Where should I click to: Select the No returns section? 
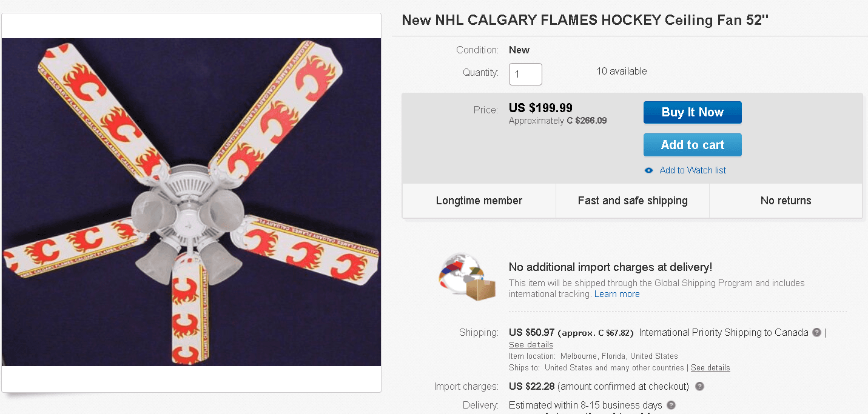786,201
